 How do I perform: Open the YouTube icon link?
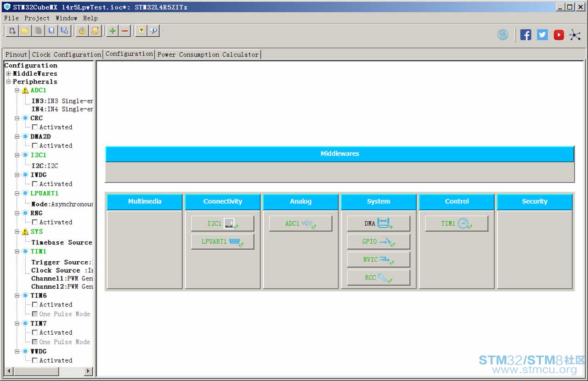click(559, 35)
